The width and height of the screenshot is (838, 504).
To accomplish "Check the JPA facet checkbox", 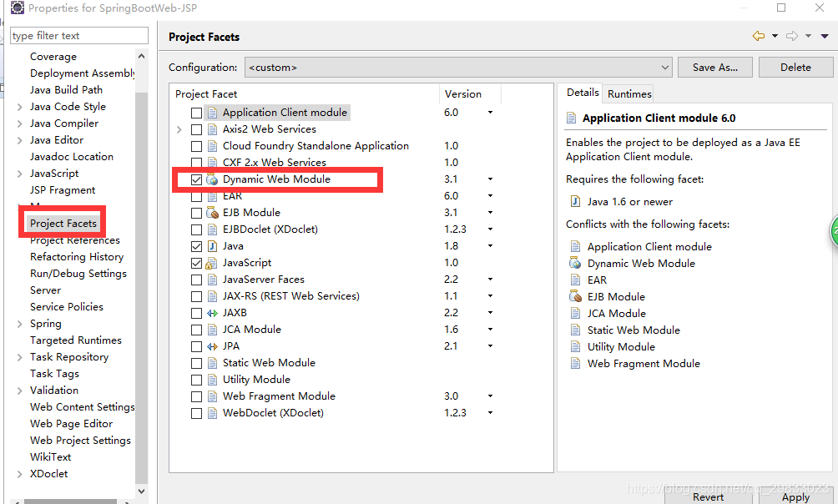I will [196, 346].
